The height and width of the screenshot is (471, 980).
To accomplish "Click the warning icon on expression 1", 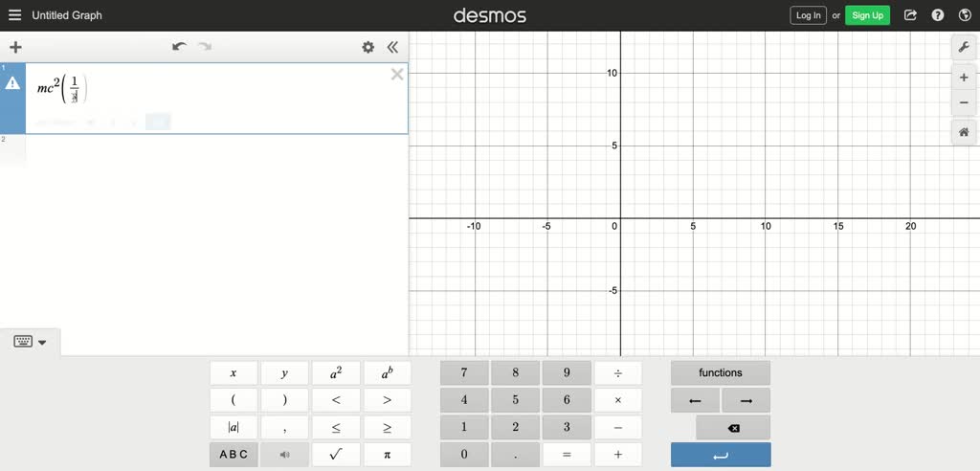I will [12, 84].
